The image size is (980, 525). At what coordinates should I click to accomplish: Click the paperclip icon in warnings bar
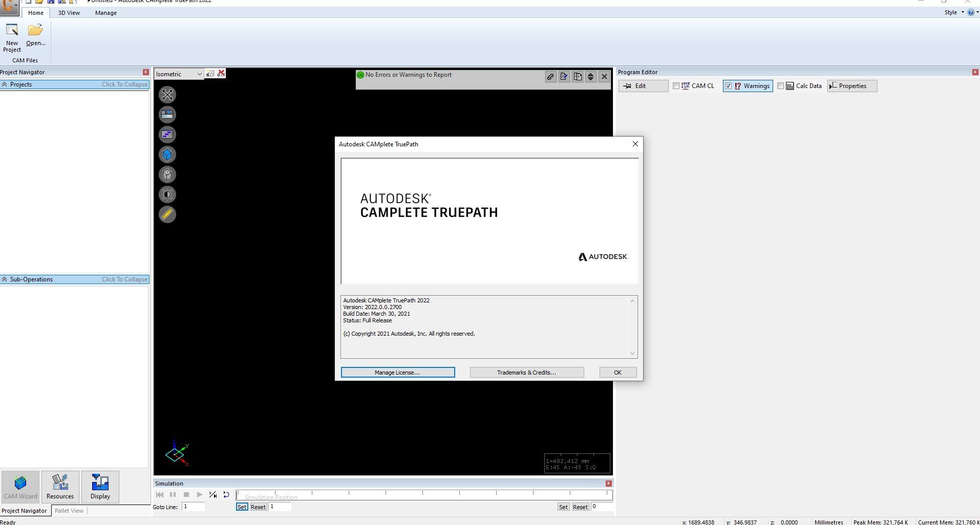pos(550,77)
